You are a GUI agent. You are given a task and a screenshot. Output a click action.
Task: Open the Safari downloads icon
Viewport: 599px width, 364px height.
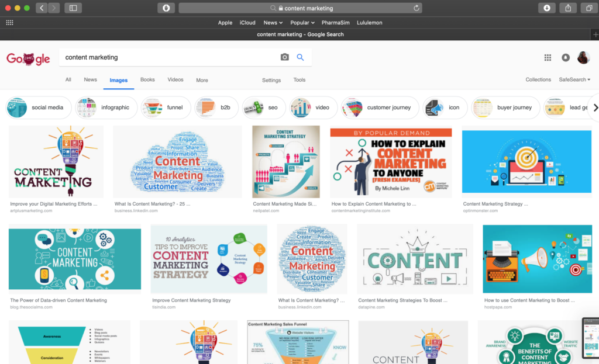(547, 8)
